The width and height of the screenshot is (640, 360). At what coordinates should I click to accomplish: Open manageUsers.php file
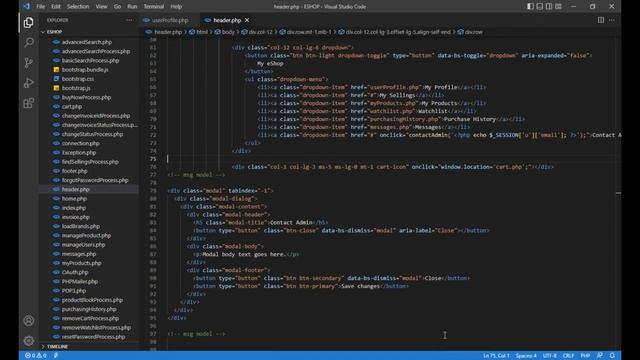83,245
